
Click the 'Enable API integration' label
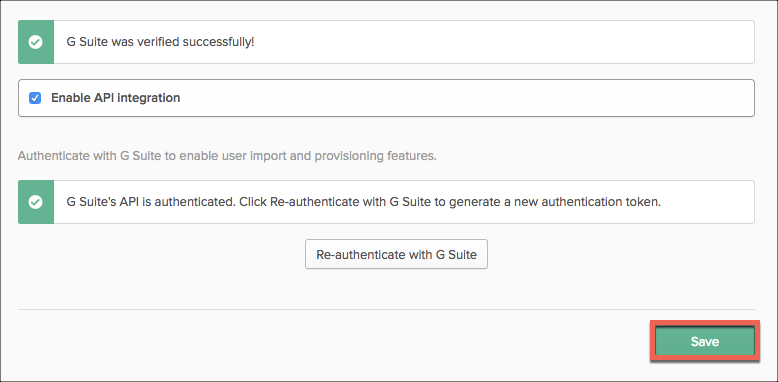tap(116, 98)
